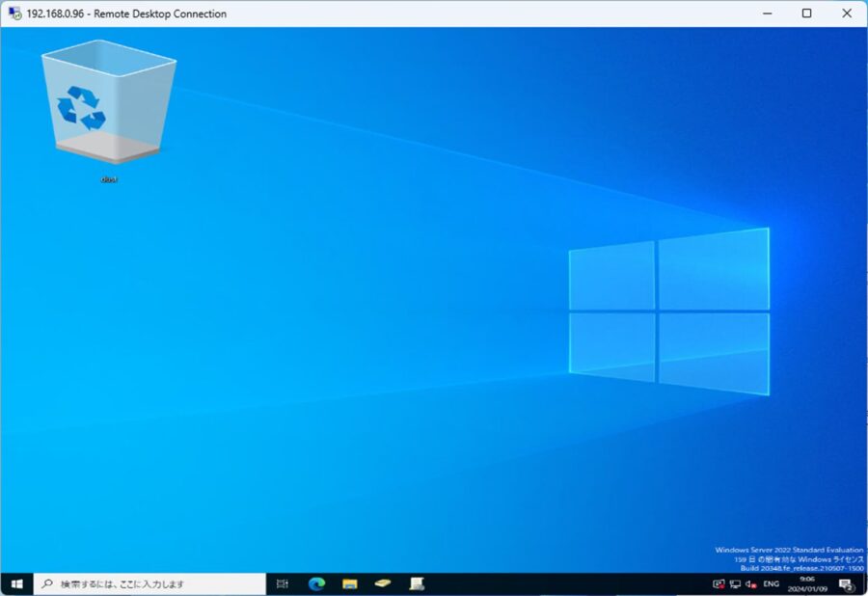Maximize the Remote Desktop Connection window
Screen dimensions: 868x596
pos(806,14)
